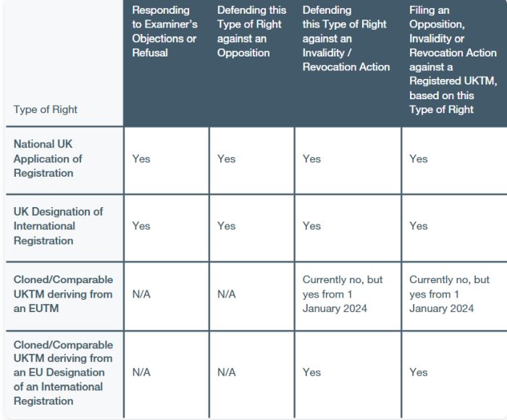Select 'N/A' under Responding column for EU Designation row
The width and height of the screenshot is (507, 420).
point(141,372)
